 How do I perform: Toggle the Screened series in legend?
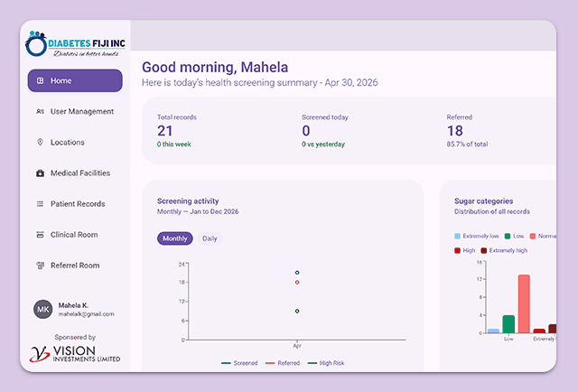point(239,363)
